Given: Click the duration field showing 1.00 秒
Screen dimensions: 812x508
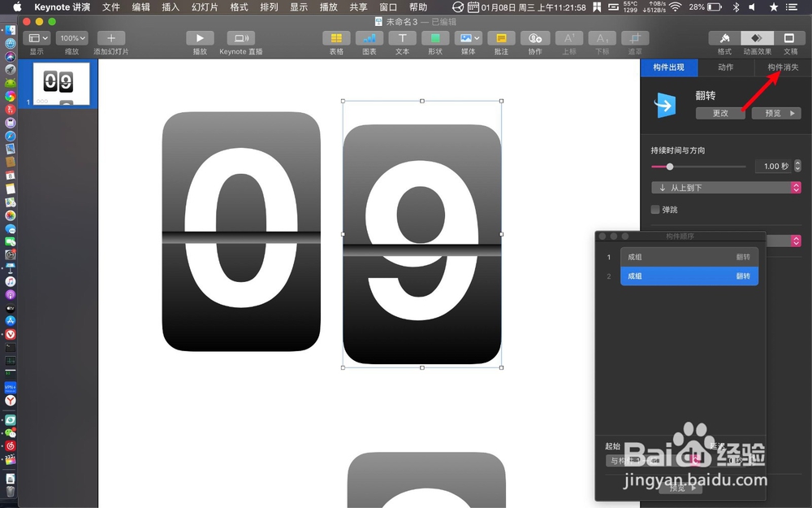Looking at the screenshot, I should tap(773, 166).
